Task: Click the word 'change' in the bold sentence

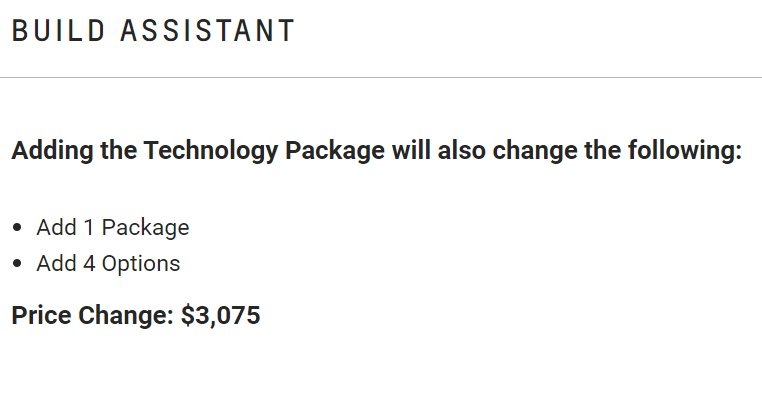Action: [535, 151]
